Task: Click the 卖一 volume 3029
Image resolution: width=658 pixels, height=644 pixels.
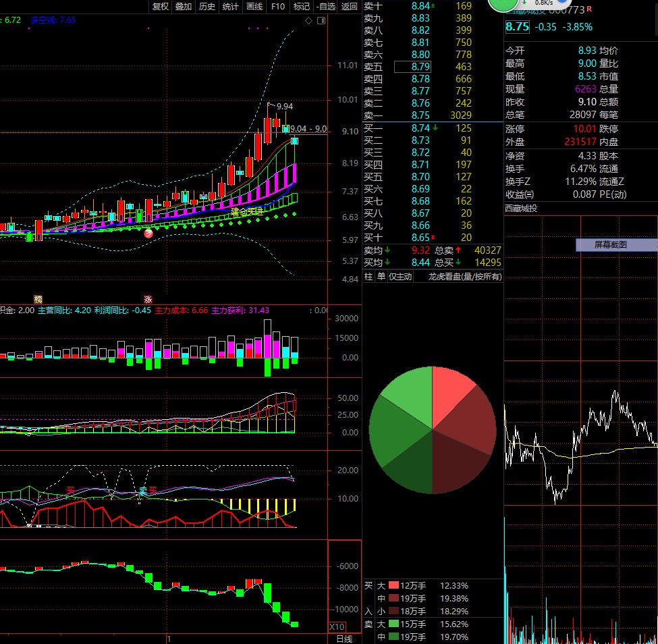Action: (461, 115)
